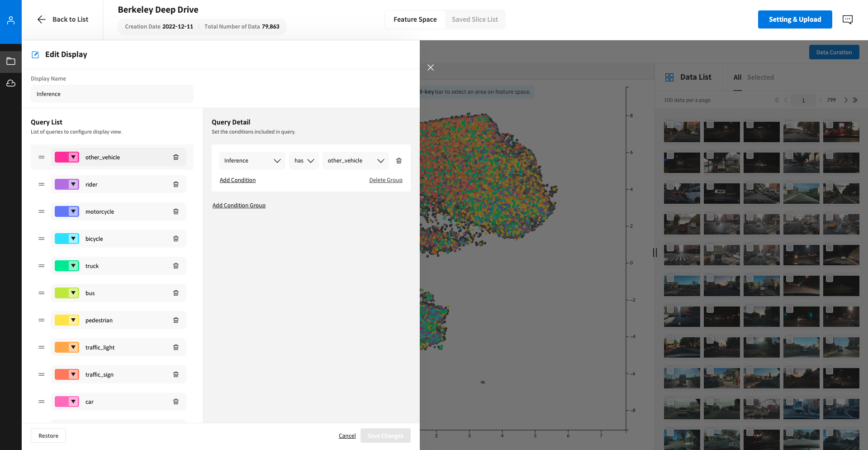Screen dimensions: 868x450
Task: Delete the car query
Action: 176,402
